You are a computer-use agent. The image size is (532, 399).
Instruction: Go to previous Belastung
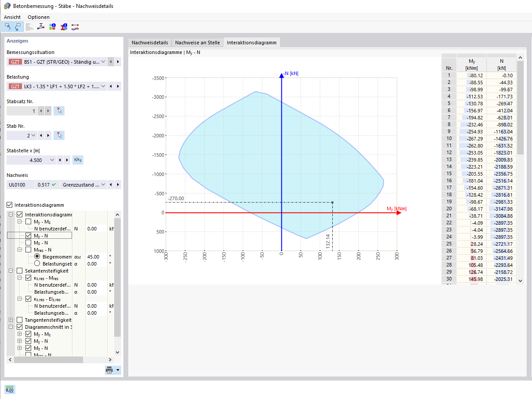coord(111,86)
